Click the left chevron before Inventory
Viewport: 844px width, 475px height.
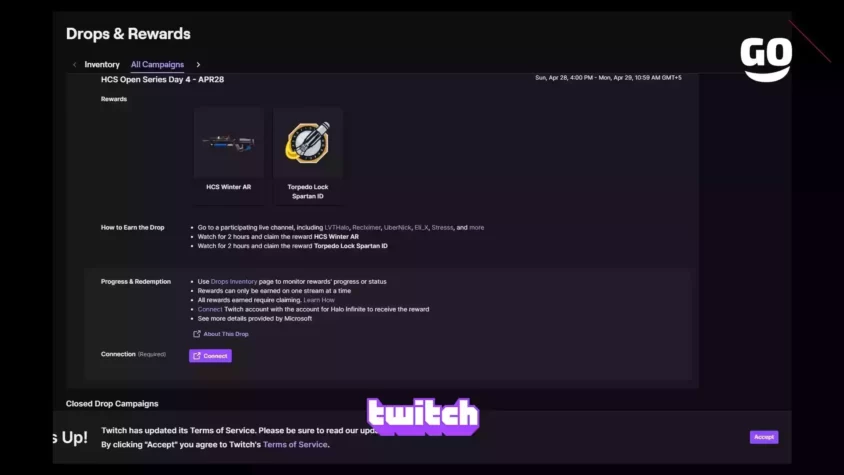coord(74,65)
